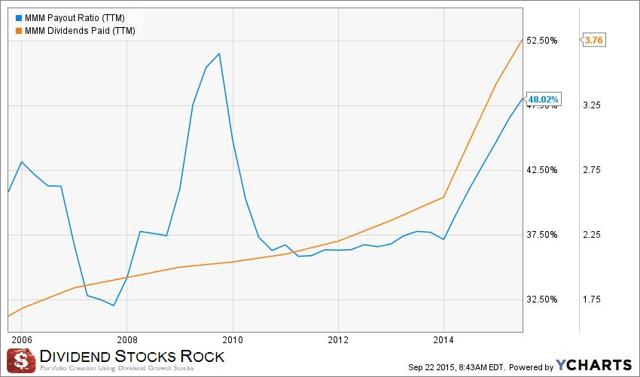Click the 3.76 dividends value flag
This screenshot has width=640, height=377.
click(x=594, y=40)
